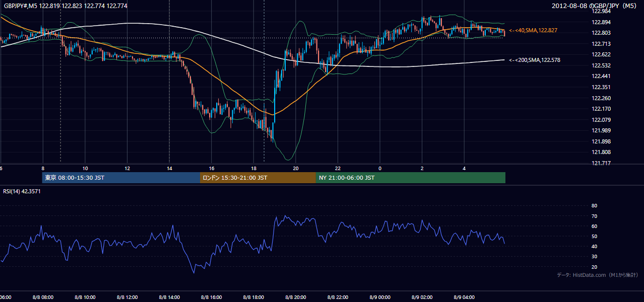Click the 8/8 16:00 time label
644x302 pixels.
(212, 297)
